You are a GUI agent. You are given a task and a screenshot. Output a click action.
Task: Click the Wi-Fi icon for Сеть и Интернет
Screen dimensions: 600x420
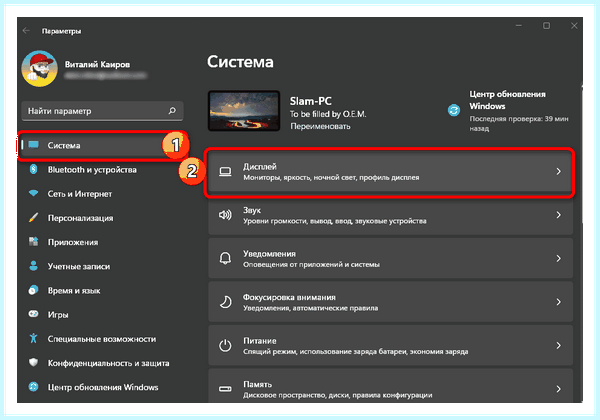34,194
